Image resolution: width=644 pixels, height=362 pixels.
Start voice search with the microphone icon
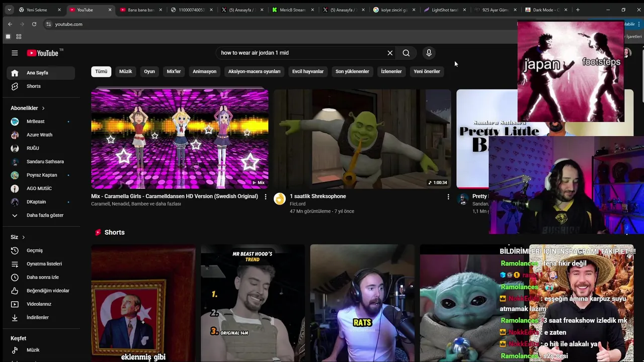[429, 53]
